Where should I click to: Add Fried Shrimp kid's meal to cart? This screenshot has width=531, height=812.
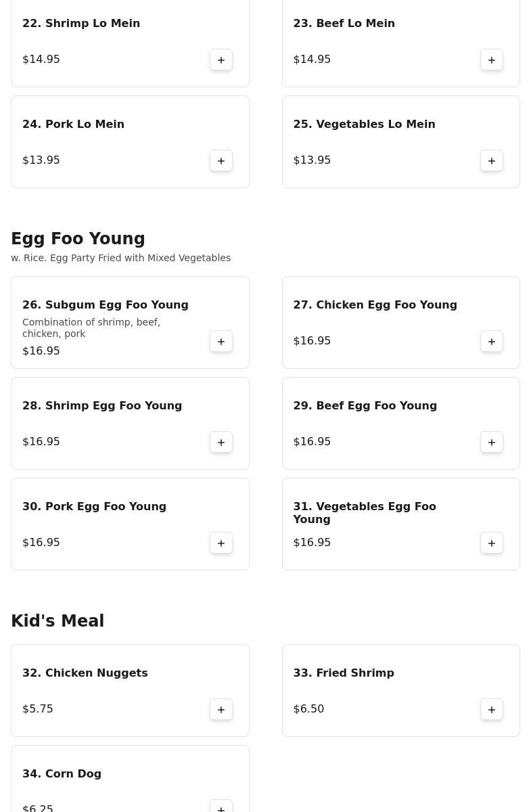[x=492, y=709]
